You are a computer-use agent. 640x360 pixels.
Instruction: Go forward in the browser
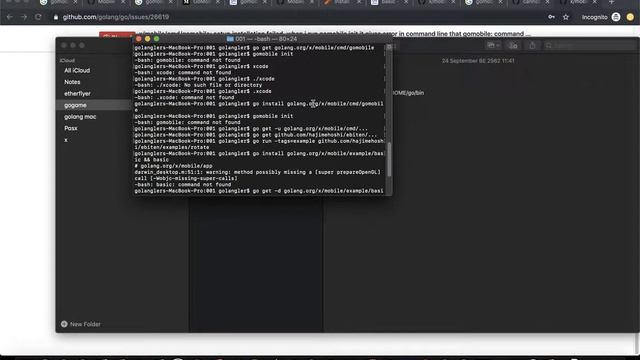[x=24, y=17]
